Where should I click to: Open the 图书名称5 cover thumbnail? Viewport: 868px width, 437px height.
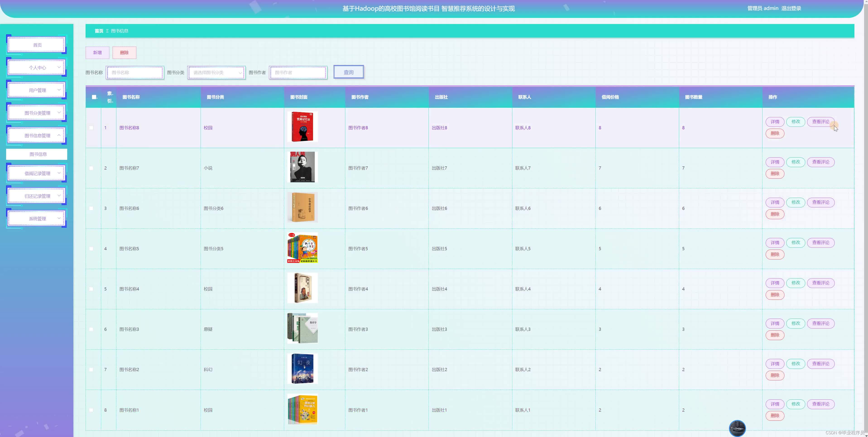coord(302,248)
